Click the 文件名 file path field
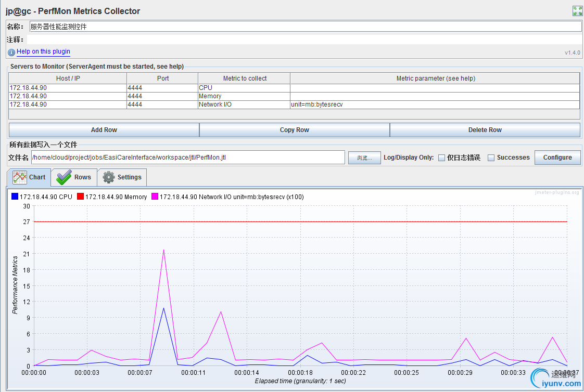 pyautogui.click(x=188, y=158)
